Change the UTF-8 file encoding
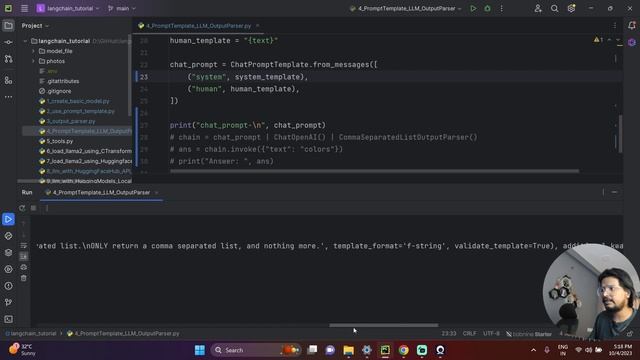Viewport: 640px width, 360px height. pos(491,333)
